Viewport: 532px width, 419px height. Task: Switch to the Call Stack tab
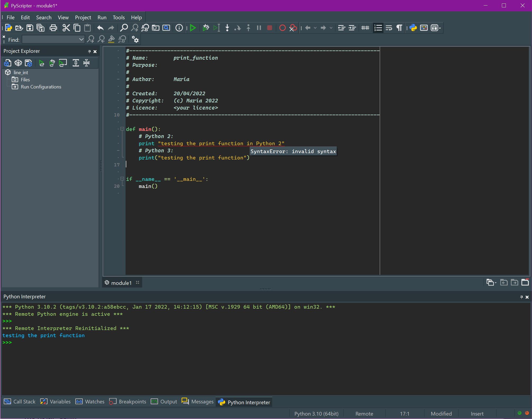pos(20,402)
